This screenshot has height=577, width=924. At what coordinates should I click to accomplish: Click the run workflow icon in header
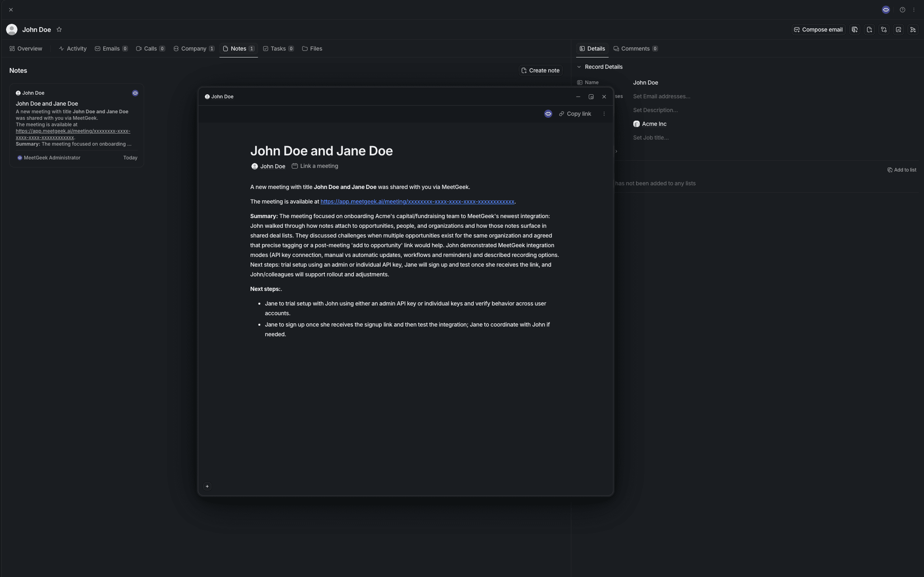(884, 30)
